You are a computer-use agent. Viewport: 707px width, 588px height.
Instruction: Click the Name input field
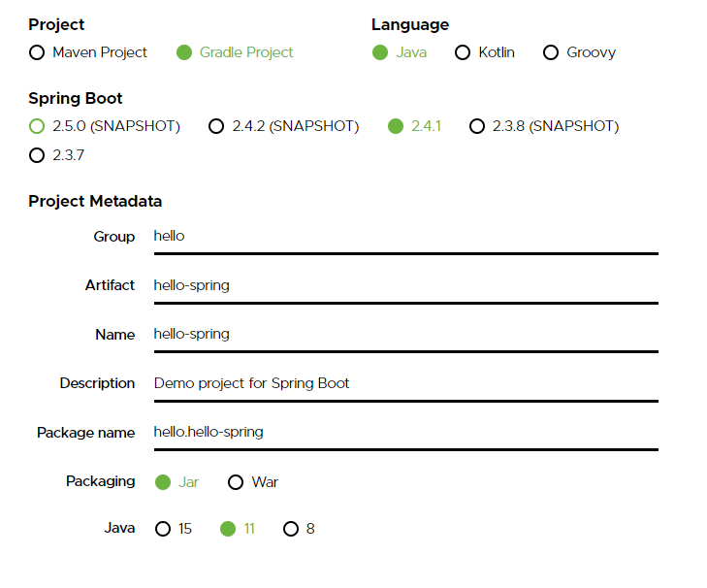coord(405,335)
